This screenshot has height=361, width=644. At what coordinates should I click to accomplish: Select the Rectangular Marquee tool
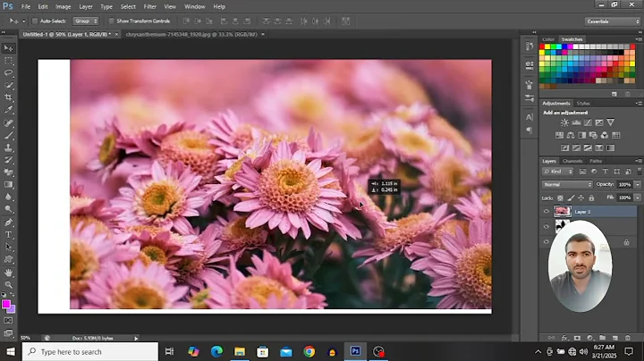(8, 61)
